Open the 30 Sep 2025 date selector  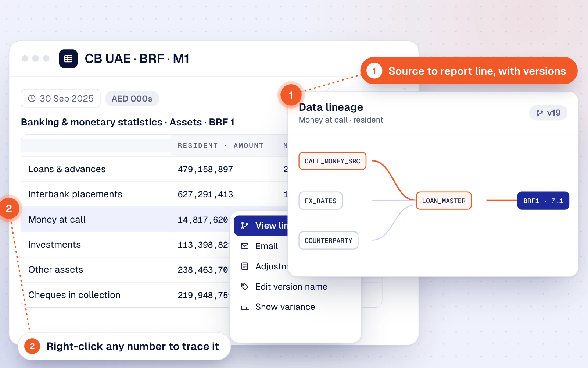[x=61, y=99]
